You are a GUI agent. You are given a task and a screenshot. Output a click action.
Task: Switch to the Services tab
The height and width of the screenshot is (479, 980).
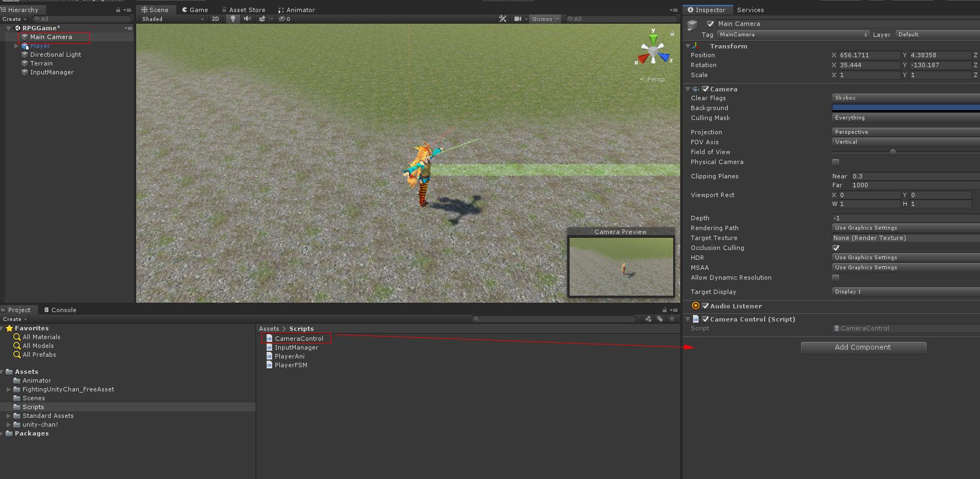[x=750, y=10]
